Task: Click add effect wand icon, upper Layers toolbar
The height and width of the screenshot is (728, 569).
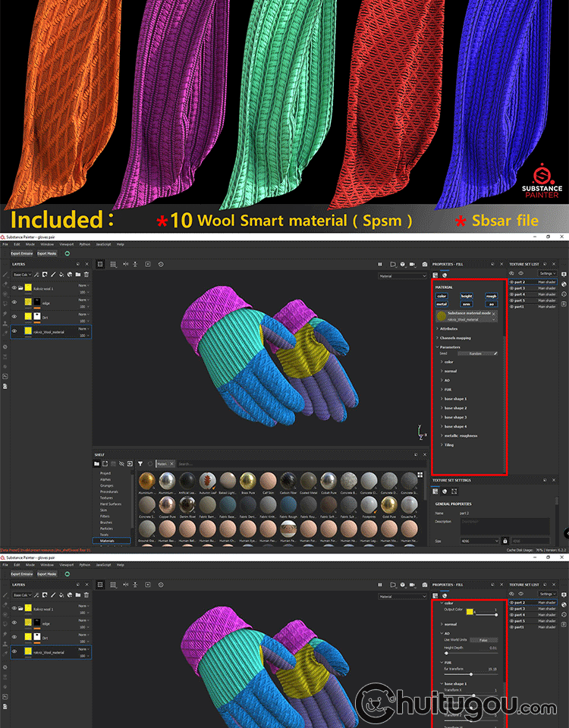Action: tap(36, 275)
